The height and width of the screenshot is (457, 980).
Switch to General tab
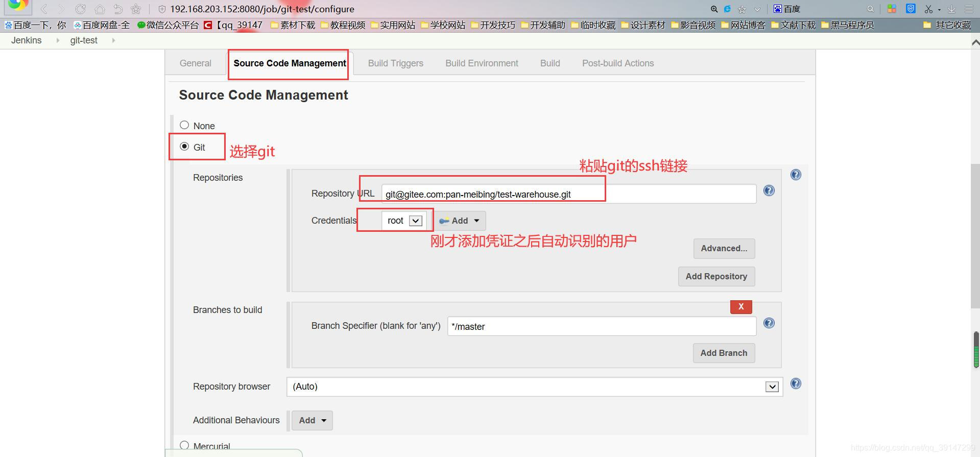tap(195, 63)
